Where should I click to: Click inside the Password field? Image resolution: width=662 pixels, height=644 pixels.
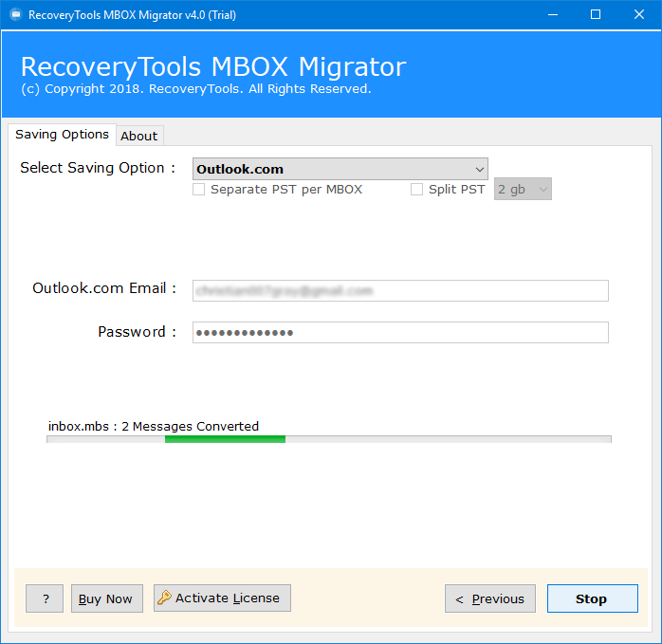point(400,332)
